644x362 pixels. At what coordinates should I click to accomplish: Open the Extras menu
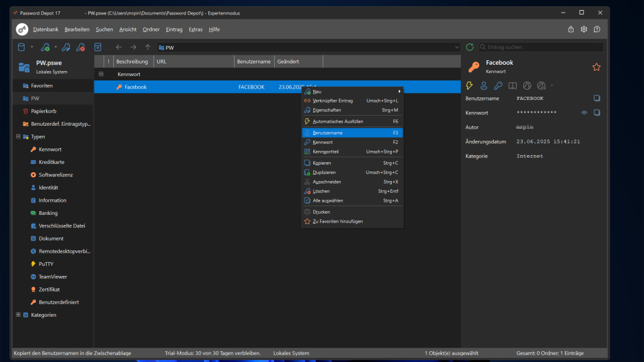(x=196, y=30)
